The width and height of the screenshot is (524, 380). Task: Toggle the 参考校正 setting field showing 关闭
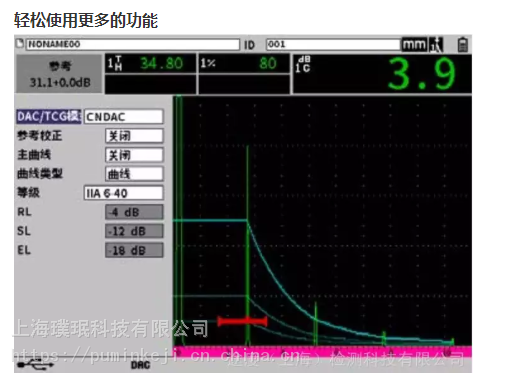134,136
